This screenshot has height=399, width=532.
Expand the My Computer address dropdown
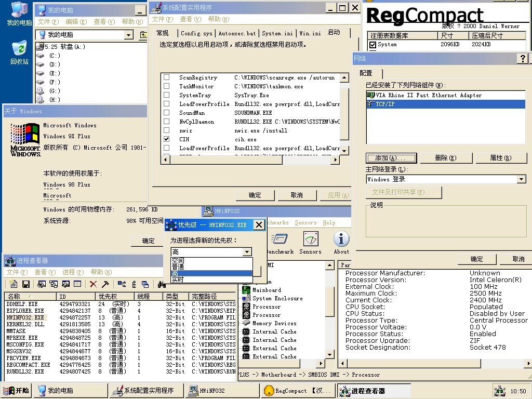[128, 35]
